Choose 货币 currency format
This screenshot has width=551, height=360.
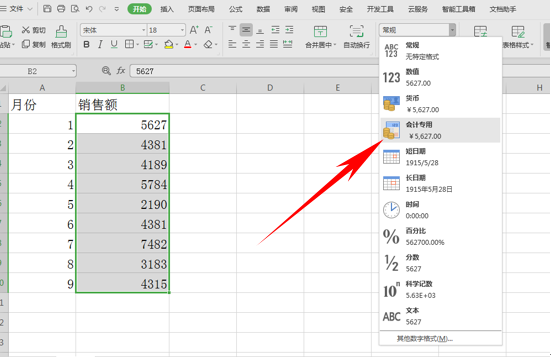coord(441,104)
